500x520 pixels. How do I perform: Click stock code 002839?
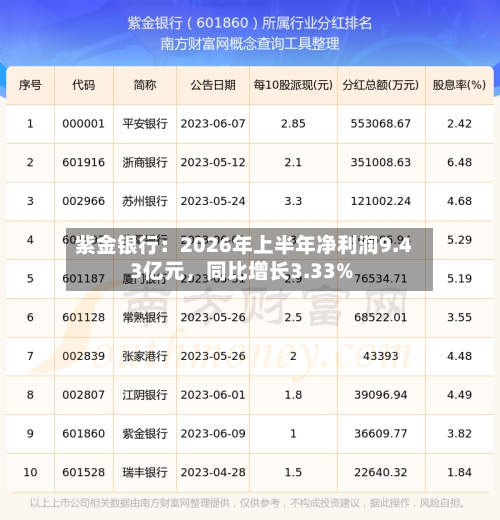click(x=84, y=356)
